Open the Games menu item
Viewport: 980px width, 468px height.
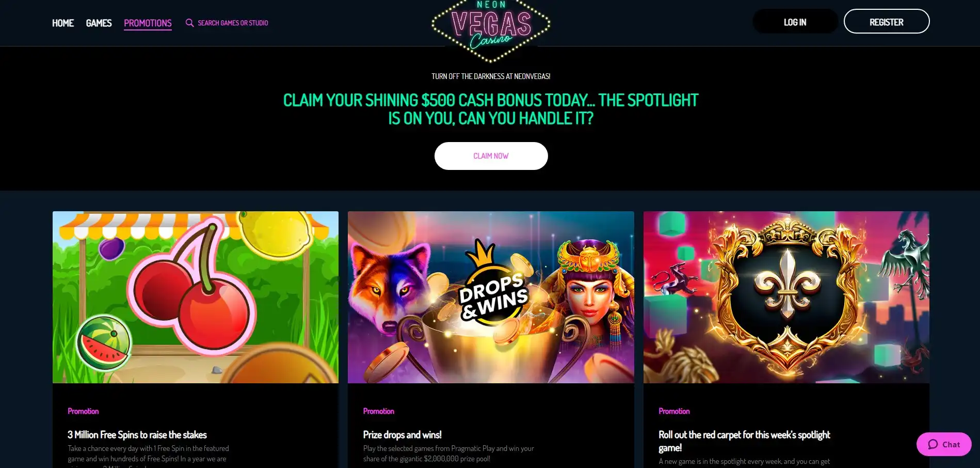99,23
